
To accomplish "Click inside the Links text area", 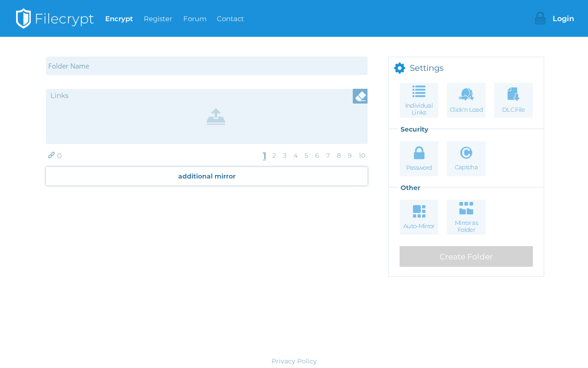I will [207, 116].
